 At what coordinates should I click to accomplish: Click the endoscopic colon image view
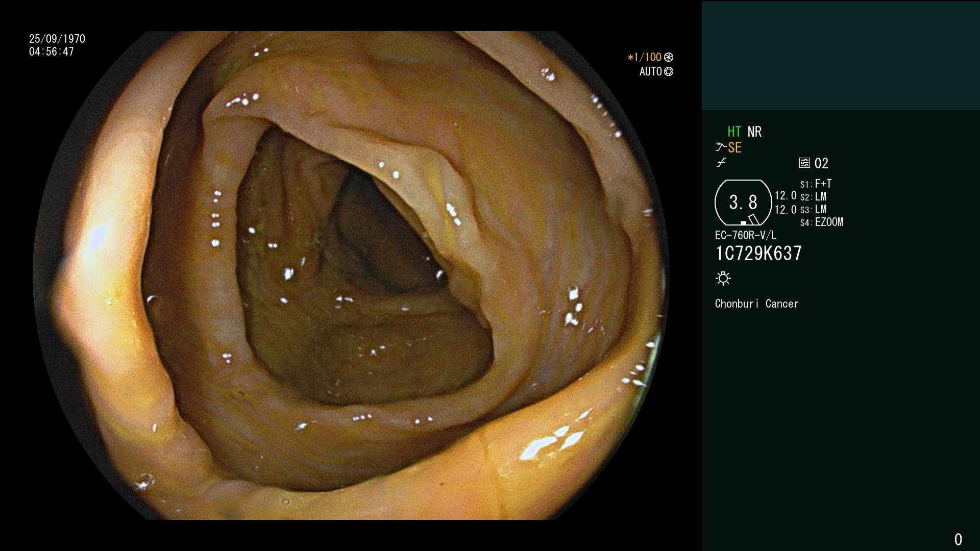(x=351, y=275)
